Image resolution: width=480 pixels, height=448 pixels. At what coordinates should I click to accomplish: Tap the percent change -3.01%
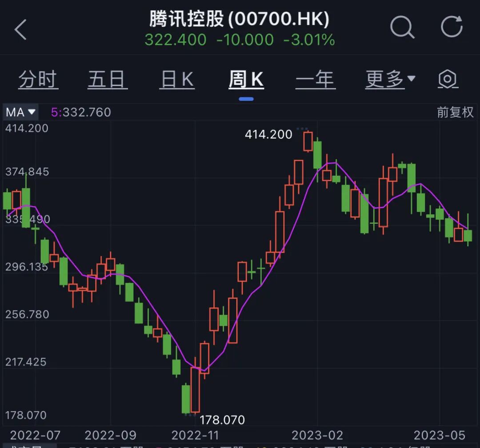309,40
